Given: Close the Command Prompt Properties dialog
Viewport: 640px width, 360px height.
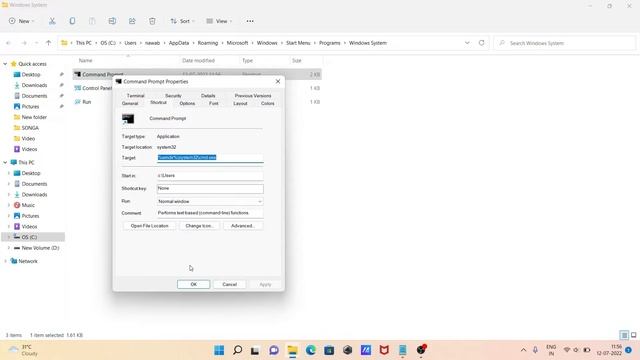Looking at the screenshot, I should click(278, 82).
